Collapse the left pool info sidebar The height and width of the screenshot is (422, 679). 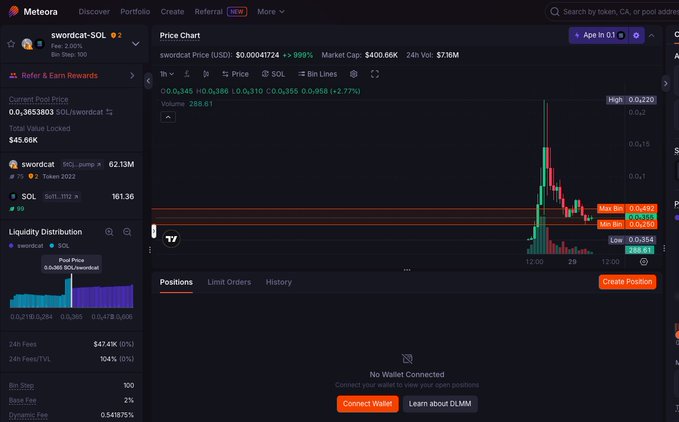coord(148,81)
